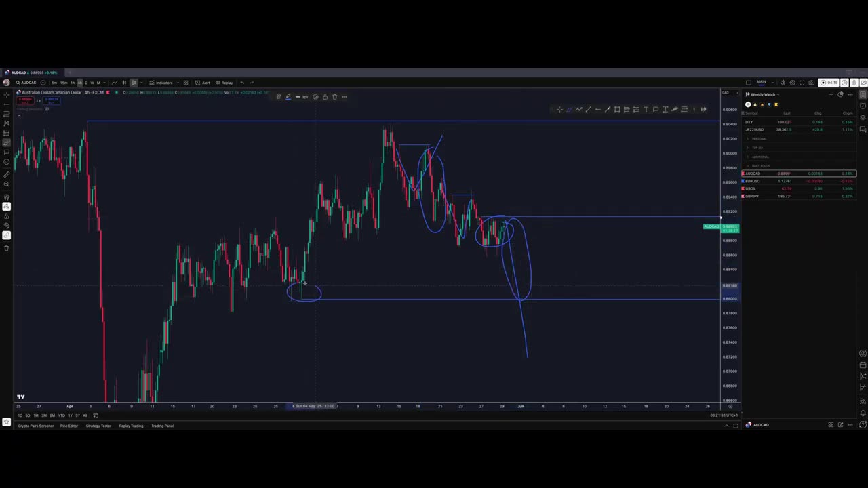
Task: Open the chart settings gear in top bar
Action: [x=793, y=83]
